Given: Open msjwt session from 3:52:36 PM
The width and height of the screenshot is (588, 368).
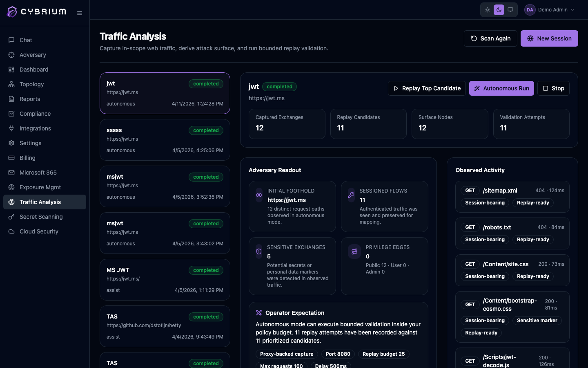Looking at the screenshot, I should point(165,186).
